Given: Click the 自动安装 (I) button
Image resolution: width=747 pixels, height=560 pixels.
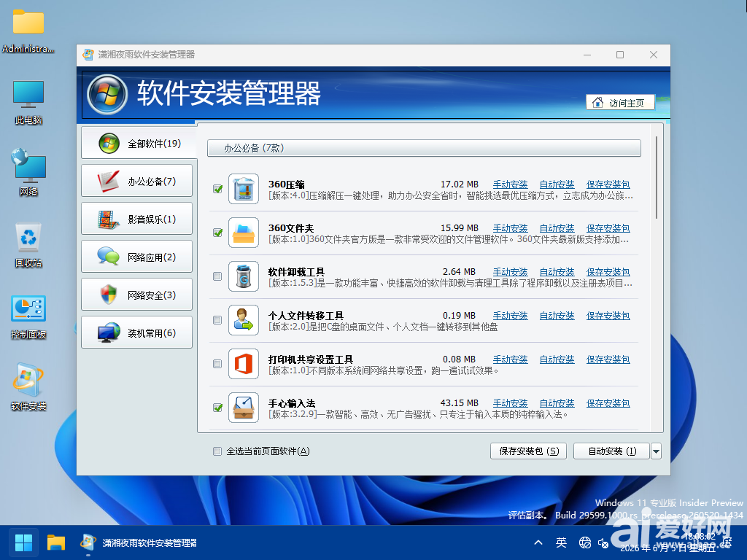Looking at the screenshot, I should tap(612, 451).
